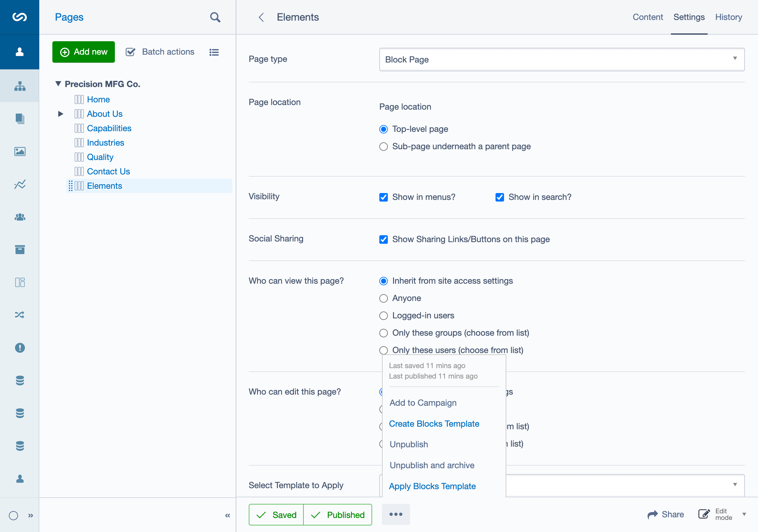
Task: Open the Pages sitemap icon in sidebar
Action: click(20, 86)
